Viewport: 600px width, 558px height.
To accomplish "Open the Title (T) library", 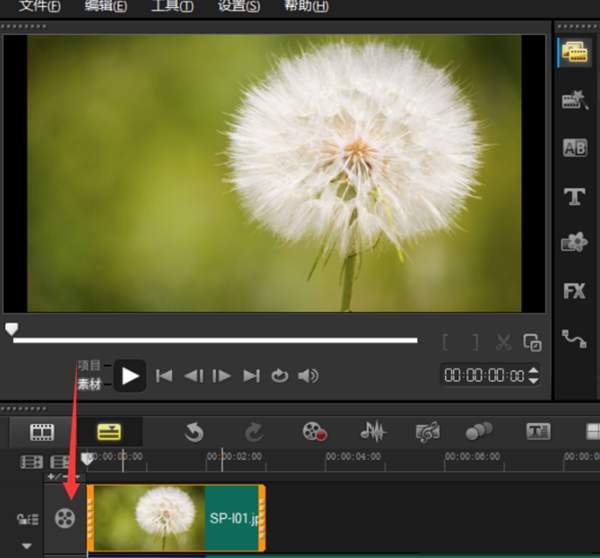I will [574, 196].
